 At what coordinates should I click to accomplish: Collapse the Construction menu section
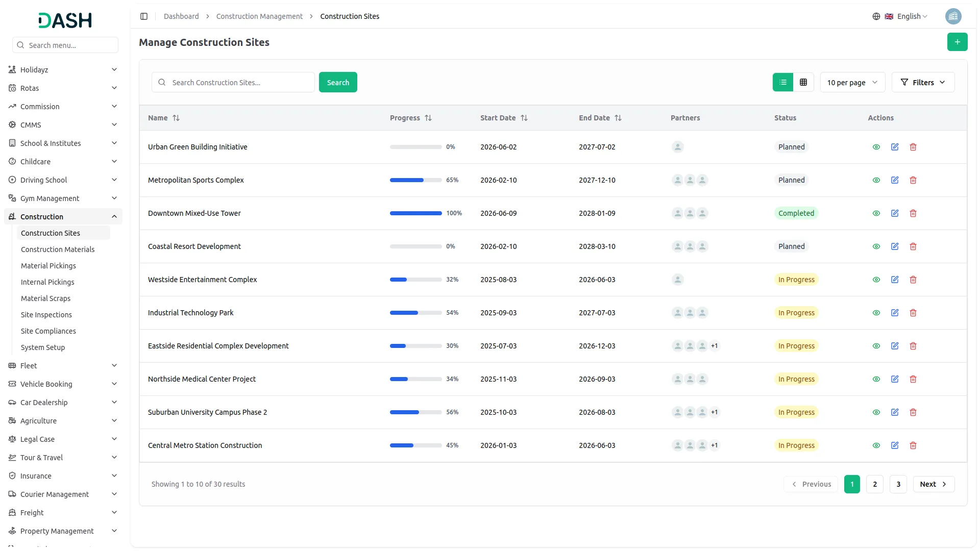(x=63, y=216)
